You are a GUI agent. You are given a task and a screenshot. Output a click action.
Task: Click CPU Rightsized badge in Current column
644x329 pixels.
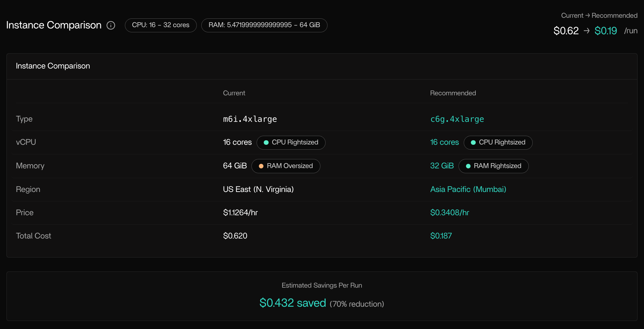click(x=291, y=143)
